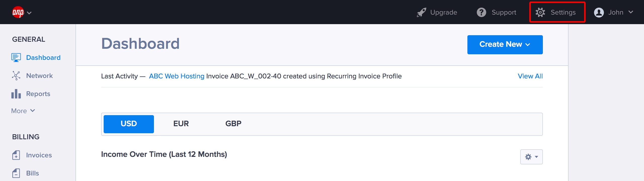Image resolution: width=644 pixels, height=181 pixels.
Task: Click the Support question mark icon
Action: coord(481,12)
